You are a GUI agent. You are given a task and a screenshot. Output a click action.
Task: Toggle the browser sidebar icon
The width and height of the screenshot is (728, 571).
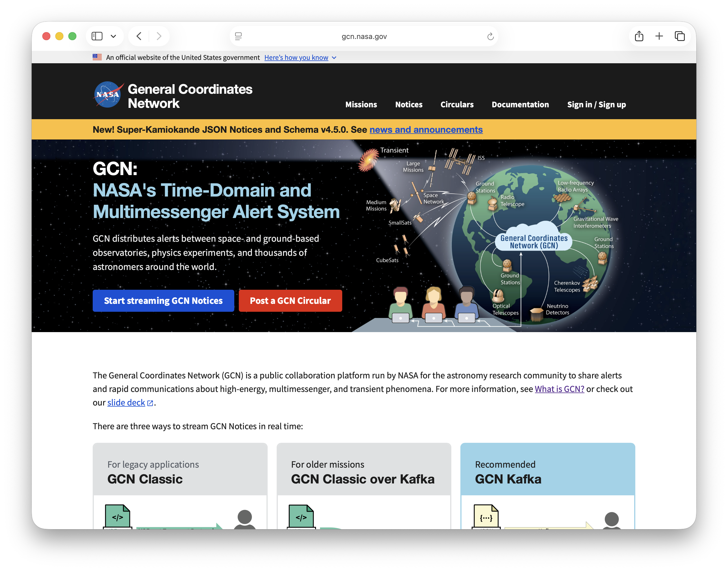coord(97,36)
